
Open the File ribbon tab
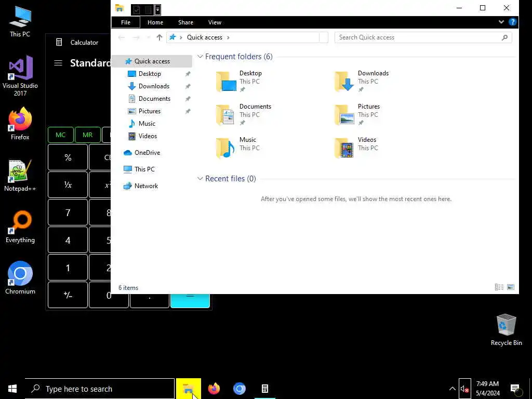126,22
